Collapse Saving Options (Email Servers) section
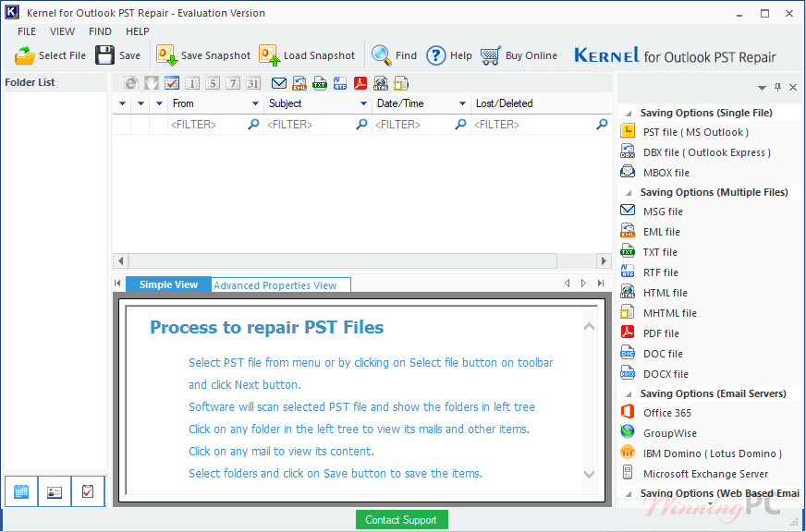This screenshot has width=806, height=532. pos(629,393)
